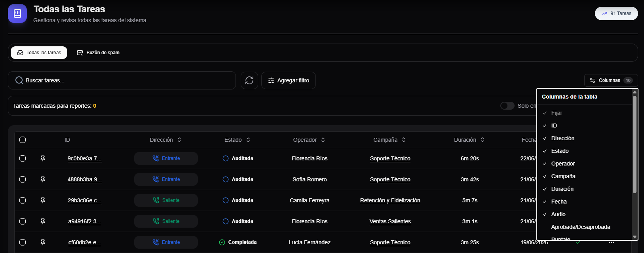
Task: Toggle Estado column in columns list
Action: click(x=584, y=151)
